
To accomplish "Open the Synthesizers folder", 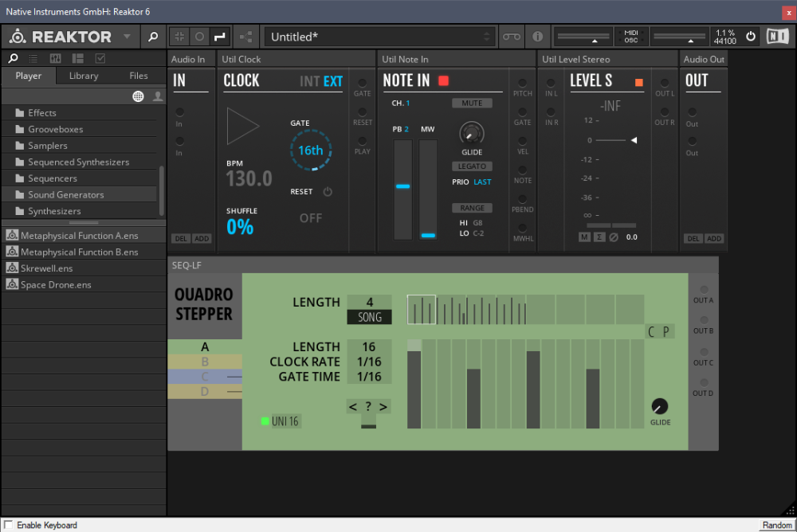I will pyautogui.click(x=80, y=210).
